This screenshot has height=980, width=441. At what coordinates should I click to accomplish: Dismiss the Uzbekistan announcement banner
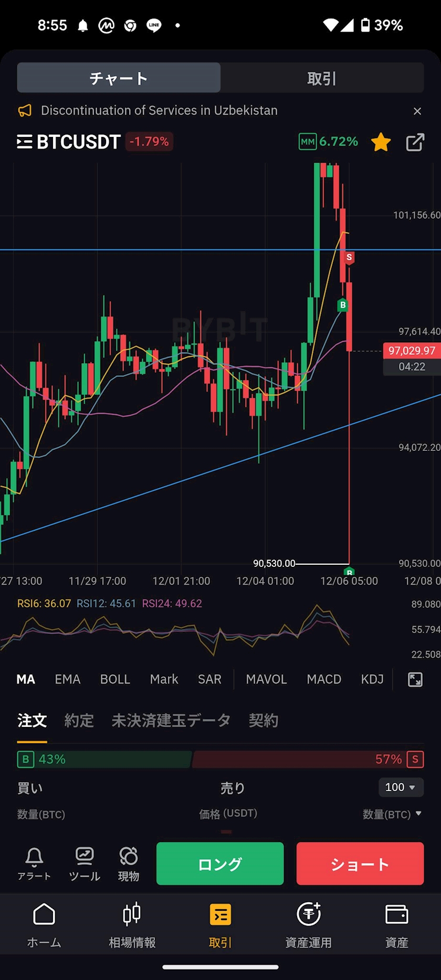417,111
